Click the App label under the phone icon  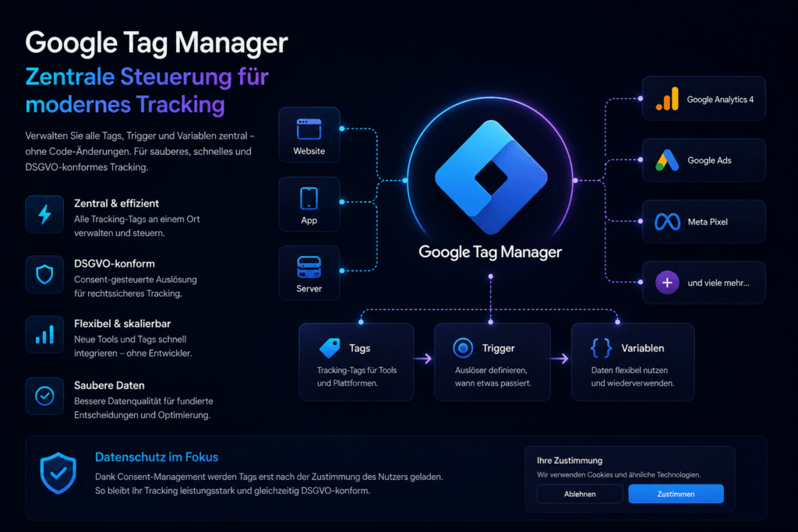pyautogui.click(x=309, y=220)
